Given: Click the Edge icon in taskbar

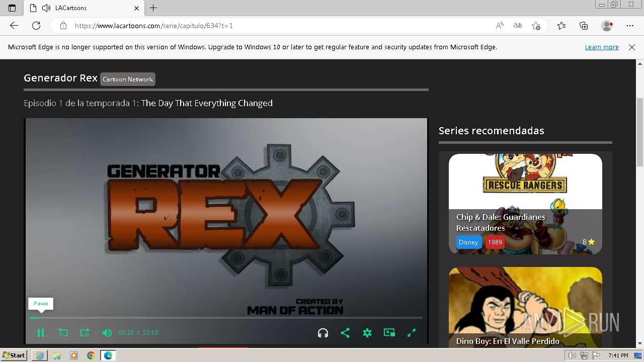Looking at the screenshot, I should (x=108, y=355).
